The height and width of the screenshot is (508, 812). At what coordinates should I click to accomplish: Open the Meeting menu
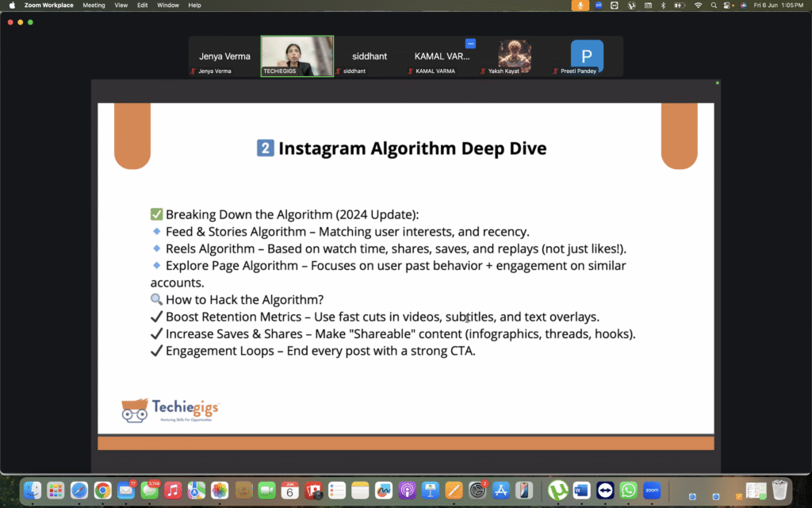pos(94,5)
